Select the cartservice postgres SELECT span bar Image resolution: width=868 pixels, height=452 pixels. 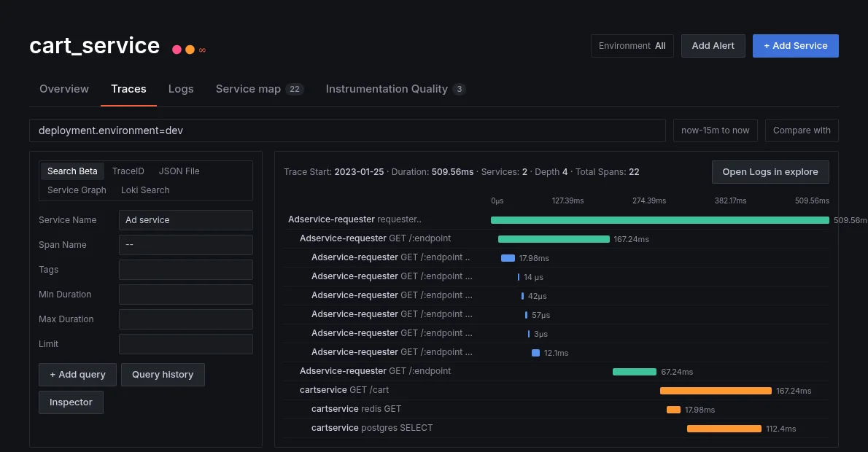point(724,429)
